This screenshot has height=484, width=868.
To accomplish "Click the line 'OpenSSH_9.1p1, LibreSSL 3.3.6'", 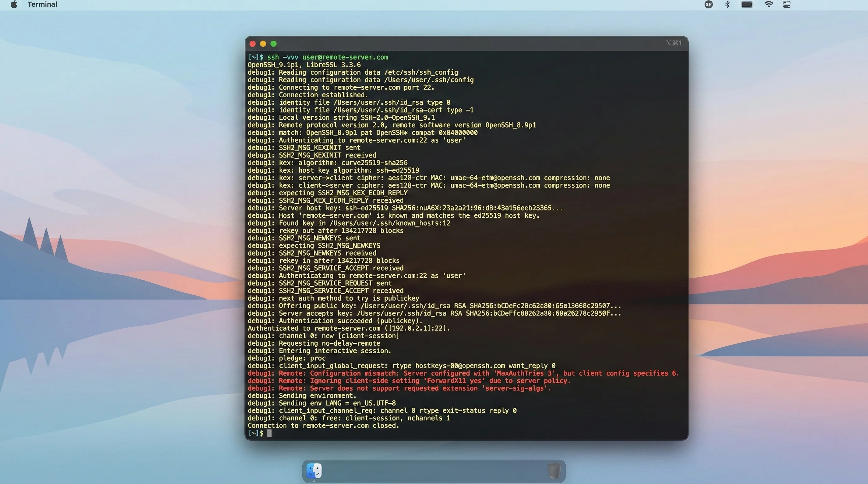I will coord(304,65).
